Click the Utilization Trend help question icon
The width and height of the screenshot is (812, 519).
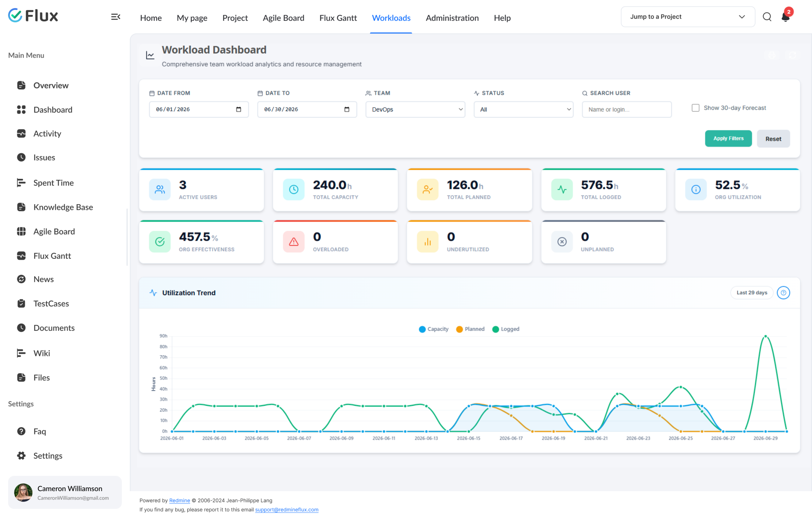(783, 293)
